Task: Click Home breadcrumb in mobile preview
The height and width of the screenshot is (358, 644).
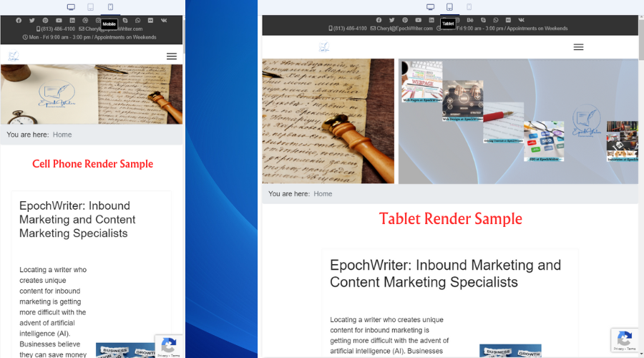Action: point(62,135)
